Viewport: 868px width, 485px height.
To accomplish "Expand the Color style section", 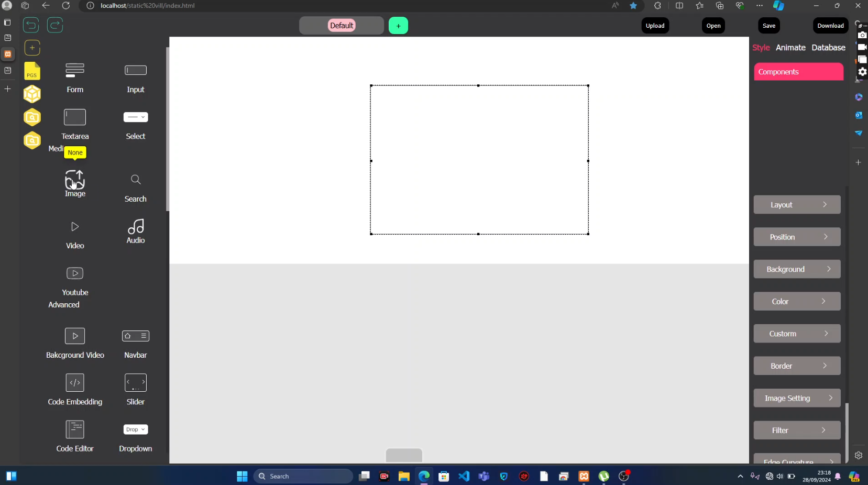I will tap(797, 301).
